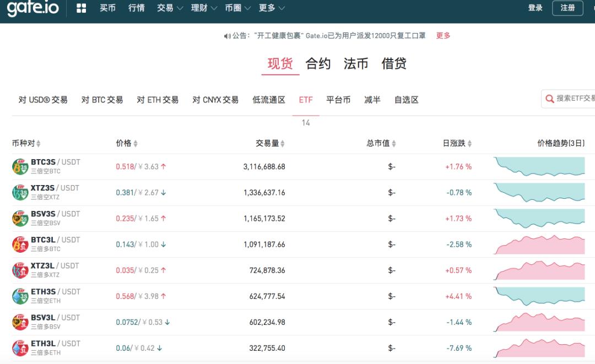Sort by 交易量 column arrows
Image resolution: width=595 pixels, height=364 pixels.
click(x=282, y=143)
